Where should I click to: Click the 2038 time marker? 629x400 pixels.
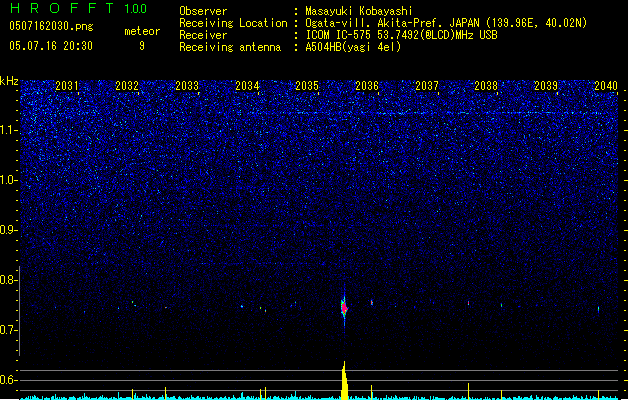point(486,86)
